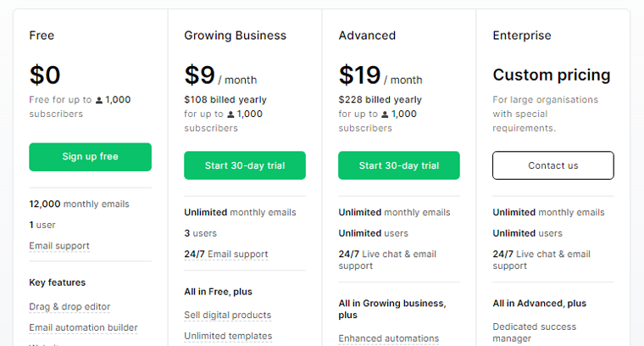Click the Unlimited templates feature link
Viewport: 644px width, 346px height.
pyautogui.click(x=228, y=336)
